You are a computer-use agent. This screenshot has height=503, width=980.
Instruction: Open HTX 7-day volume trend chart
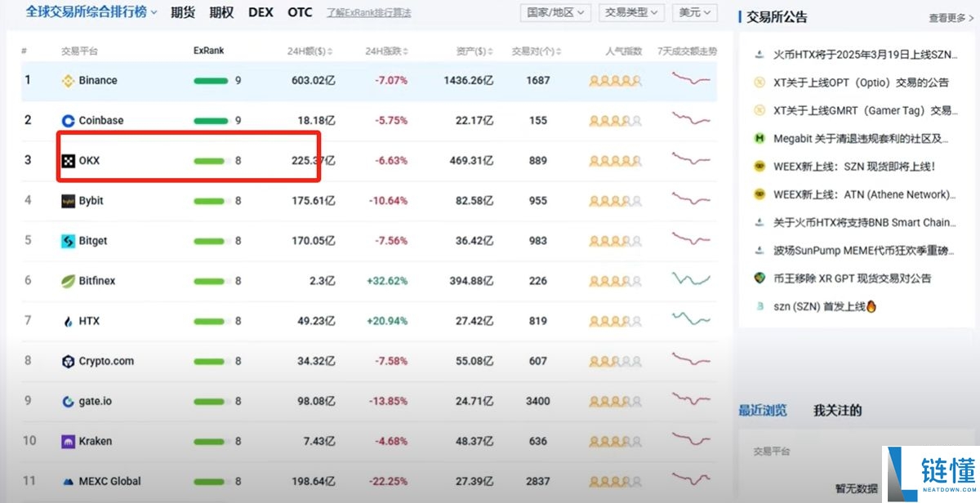(691, 320)
